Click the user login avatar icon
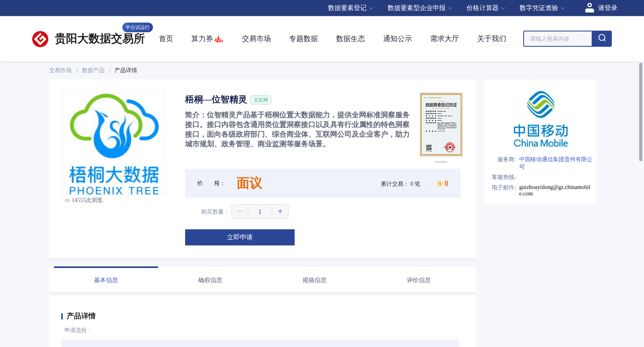 [589, 8]
